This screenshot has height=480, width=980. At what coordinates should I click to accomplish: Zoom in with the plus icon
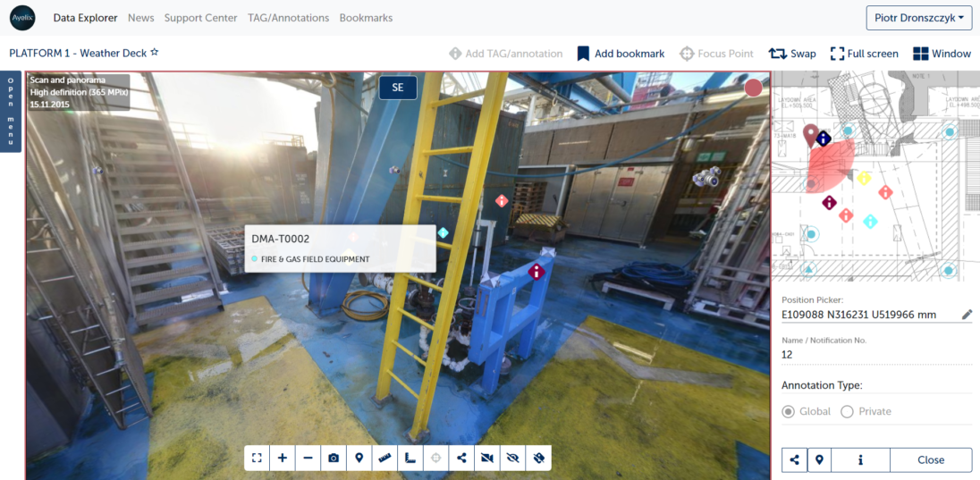click(x=282, y=458)
